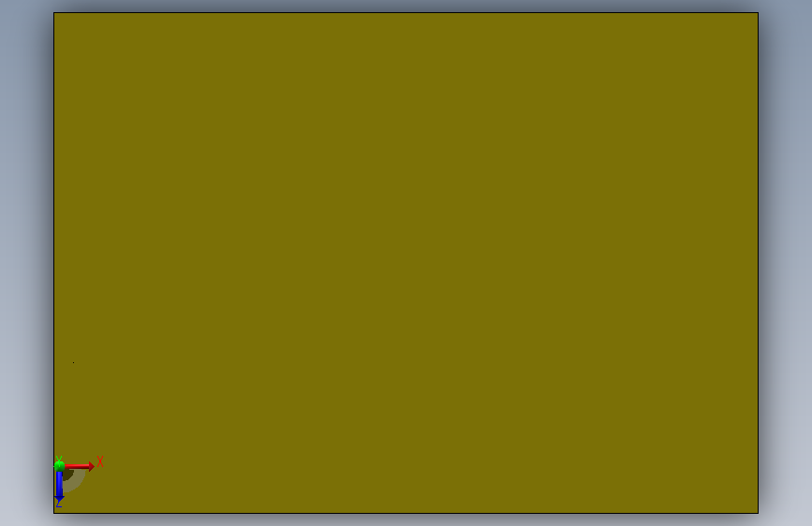Click the red X label of the triad
This screenshot has width=812, height=526.
(x=100, y=461)
